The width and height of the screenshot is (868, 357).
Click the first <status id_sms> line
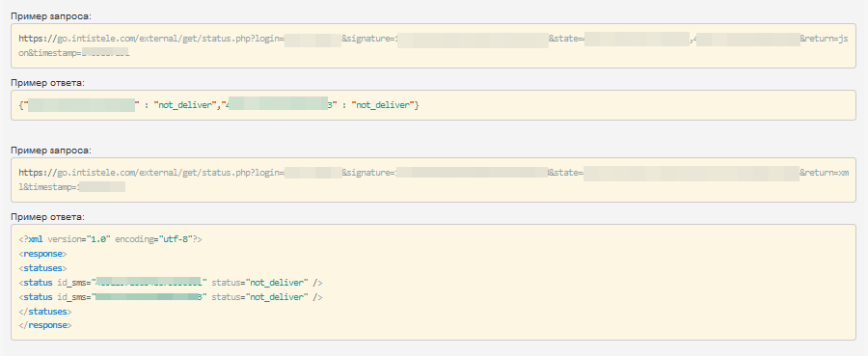171,283
